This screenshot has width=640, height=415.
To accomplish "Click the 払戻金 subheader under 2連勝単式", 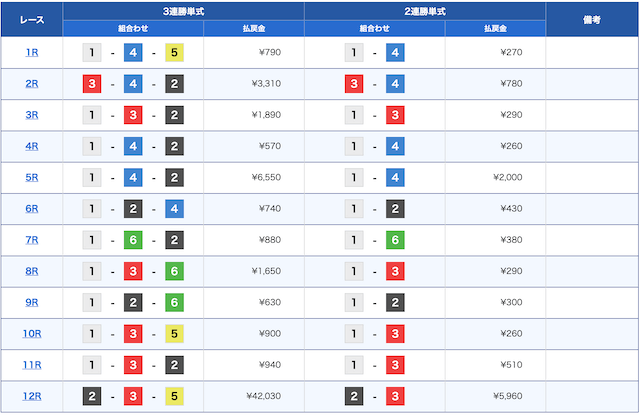I will click(495, 29).
